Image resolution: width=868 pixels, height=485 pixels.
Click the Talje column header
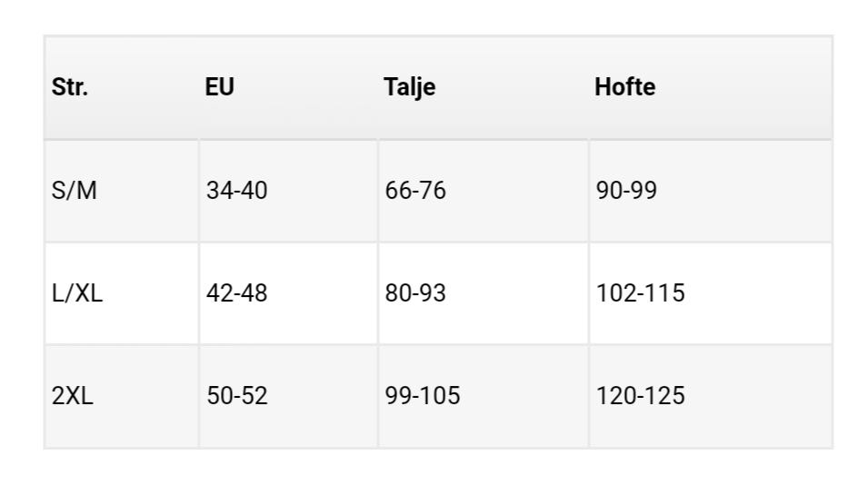pos(409,87)
